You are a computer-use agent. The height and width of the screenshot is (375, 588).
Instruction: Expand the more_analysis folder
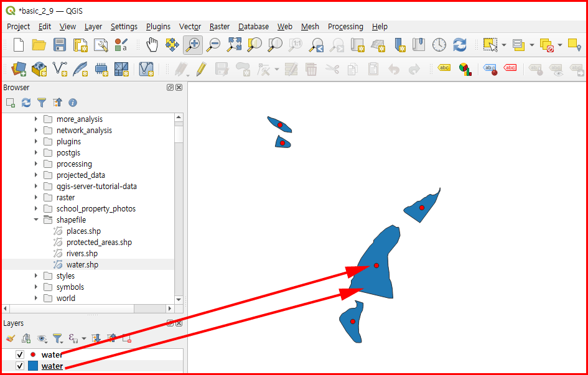click(x=36, y=119)
